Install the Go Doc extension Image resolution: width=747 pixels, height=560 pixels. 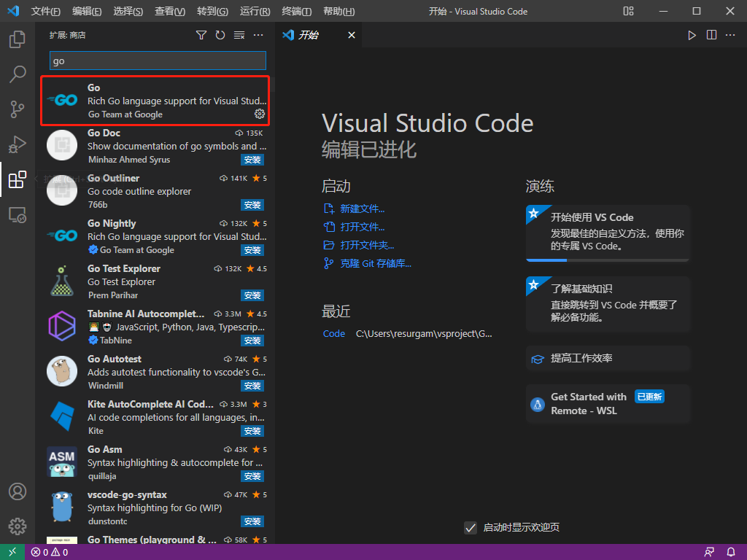[x=252, y=160]
